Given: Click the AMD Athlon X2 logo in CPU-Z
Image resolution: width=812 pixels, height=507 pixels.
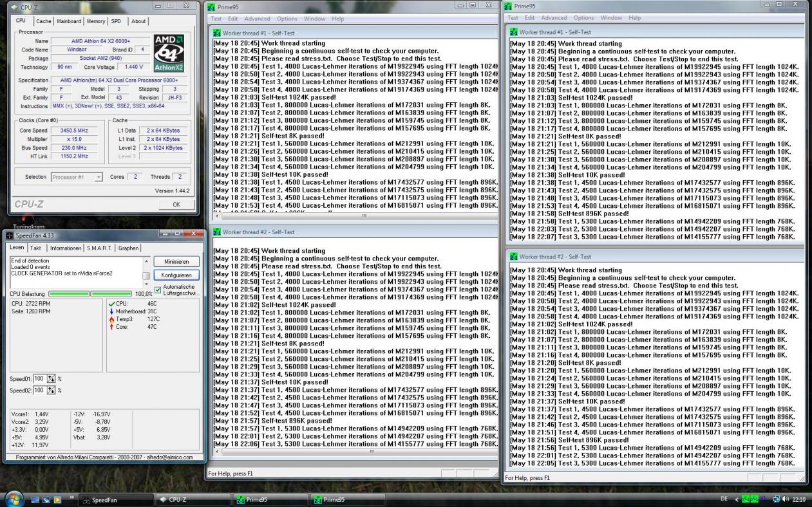Looking at the screenshot, I should pyautogui.click(x=170, y=53).
